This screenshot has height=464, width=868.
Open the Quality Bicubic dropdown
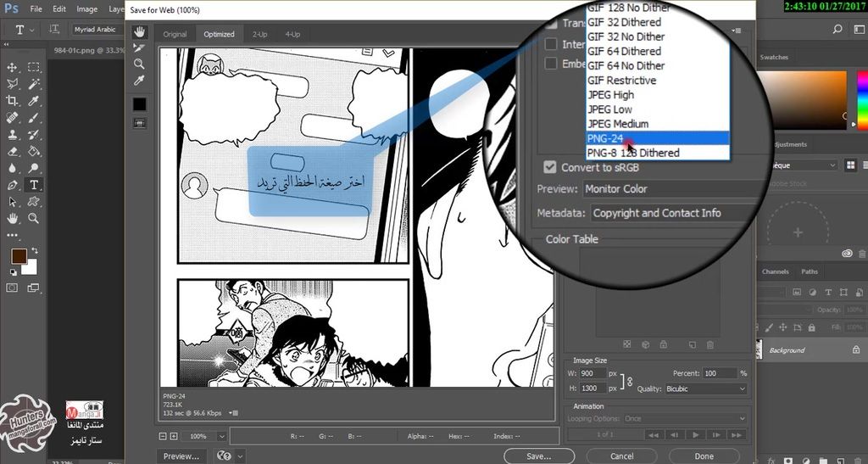[x=705, y=389]
